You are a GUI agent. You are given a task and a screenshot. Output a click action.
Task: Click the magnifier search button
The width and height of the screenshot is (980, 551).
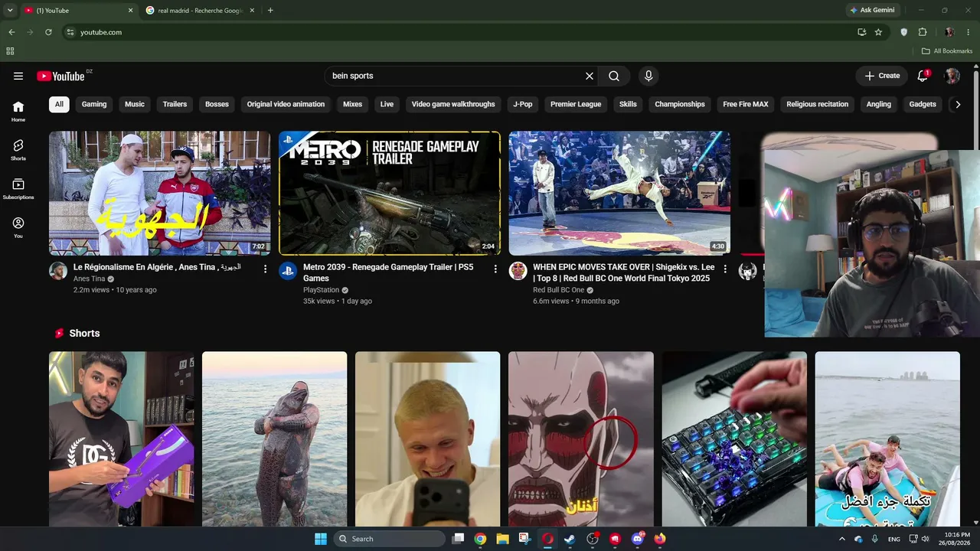[614, 76]
